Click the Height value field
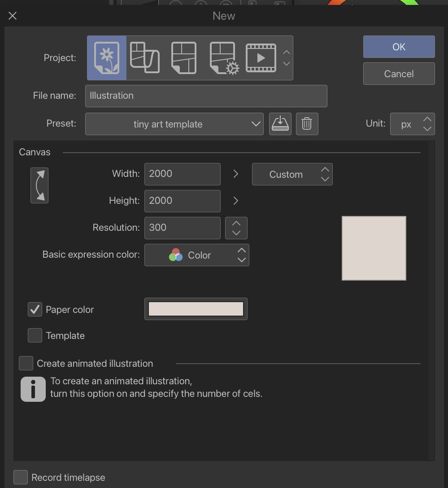 pyautogui.click(x=183, y=201)
